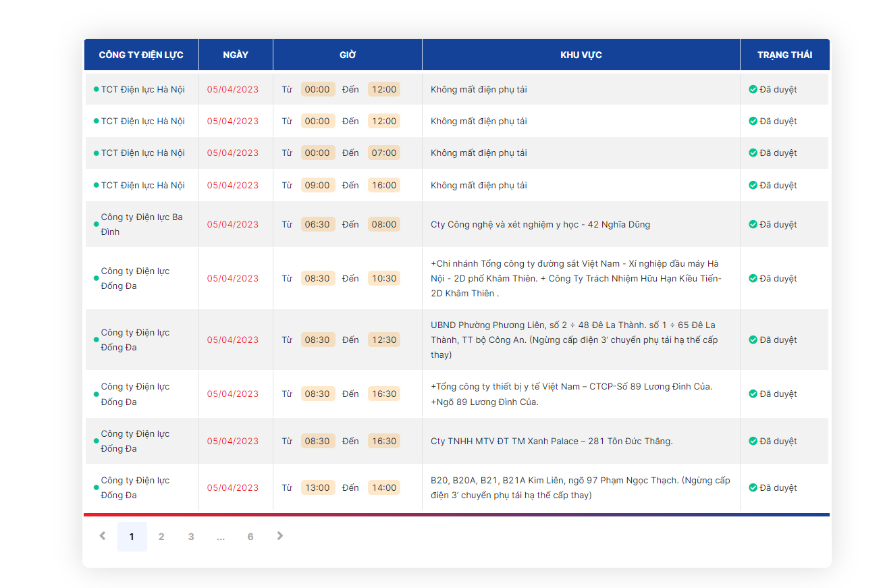This screenshot has height=588, width=885.
Task: Click green dot in the 09:00–16:00 Hà Nội row
Action: pyautogui.click(x=96, y=186)
